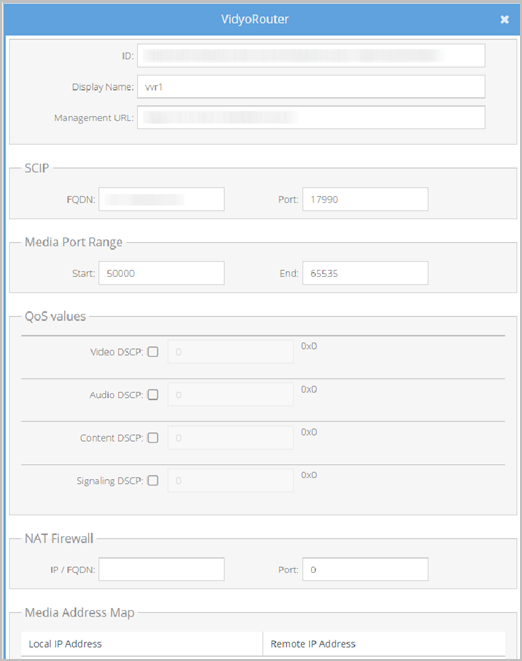The height and width of the screenshot is (661, 522).
Task: Click the Media Address Map heading
Action: tap(80, 613)
